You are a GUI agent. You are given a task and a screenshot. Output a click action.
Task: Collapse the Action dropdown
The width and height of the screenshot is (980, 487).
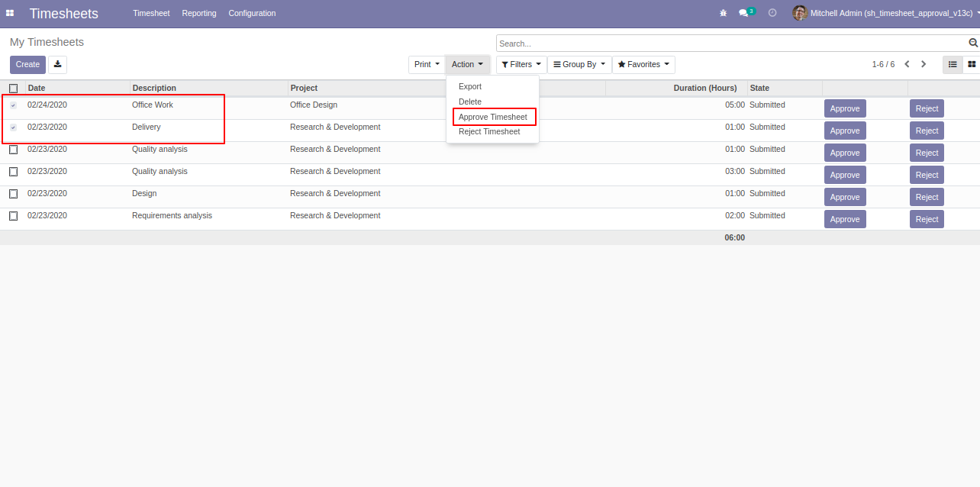(x=467, y=65)
